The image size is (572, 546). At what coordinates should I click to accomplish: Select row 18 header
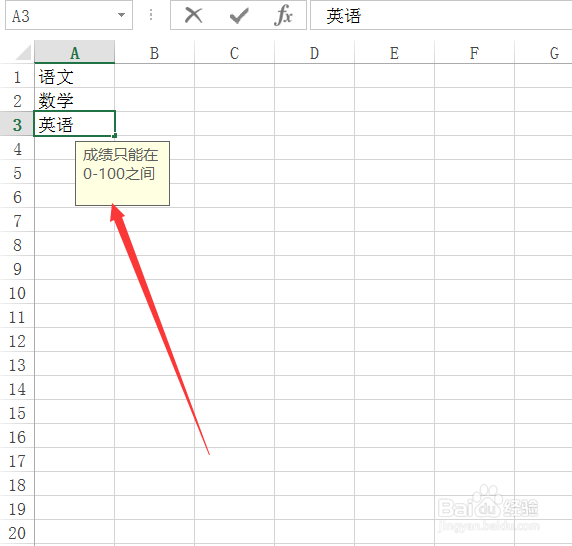pos(17,485)
